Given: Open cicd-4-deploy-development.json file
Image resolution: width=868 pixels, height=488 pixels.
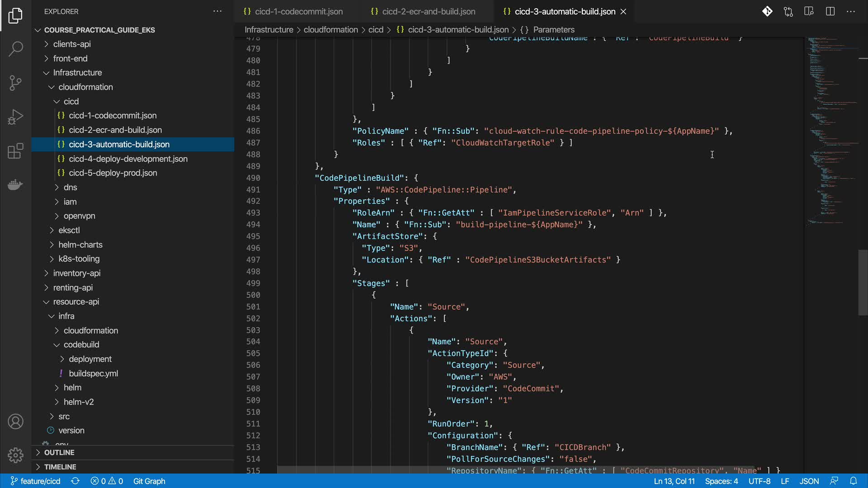Looking at the screenshot, I should point(128,159).
